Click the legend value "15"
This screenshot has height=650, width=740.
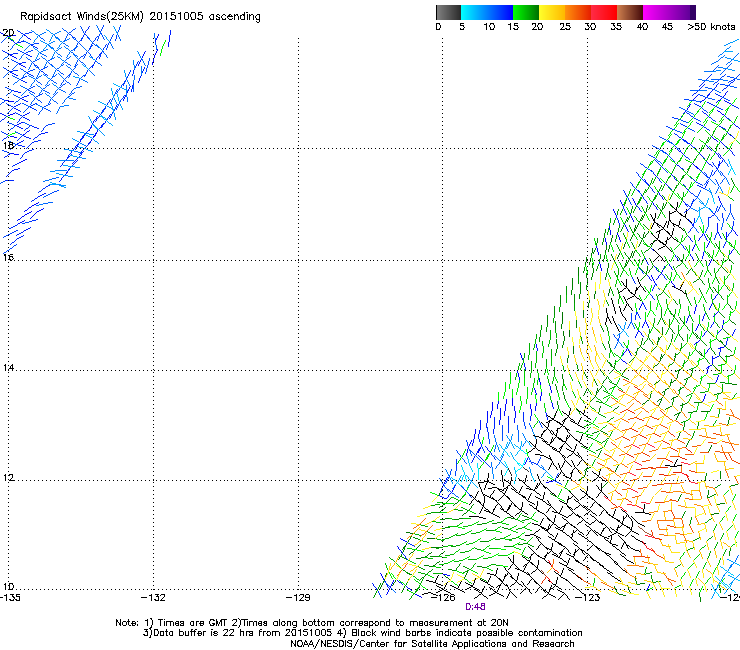coord(513,27)
